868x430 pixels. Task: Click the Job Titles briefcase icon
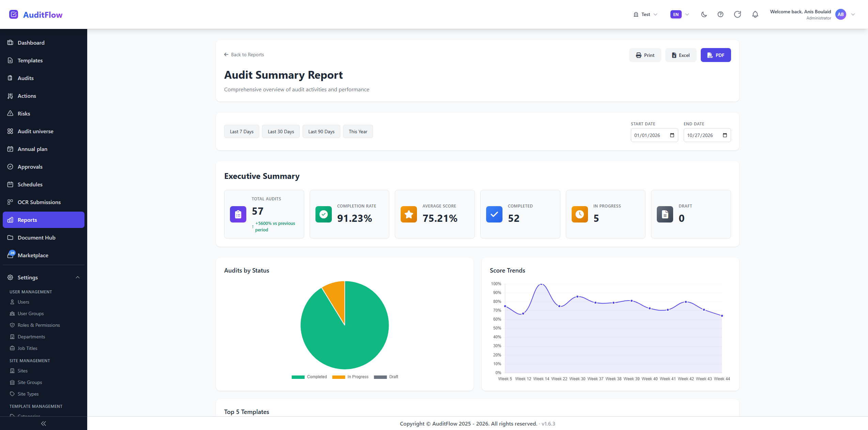click(x=12, y=348)
